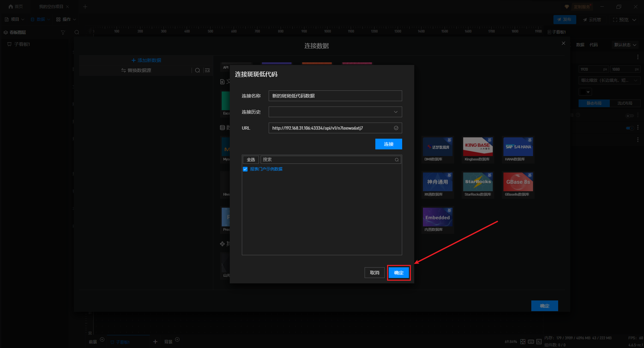
Task: Choose the 神舟通用 database icon
Action: (437, 182)
